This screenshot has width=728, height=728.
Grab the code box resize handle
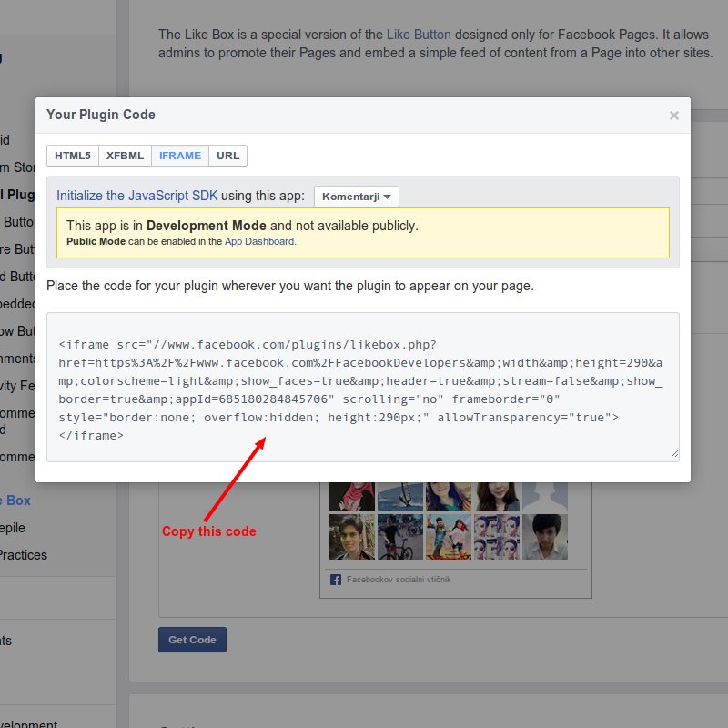point(674,454)
